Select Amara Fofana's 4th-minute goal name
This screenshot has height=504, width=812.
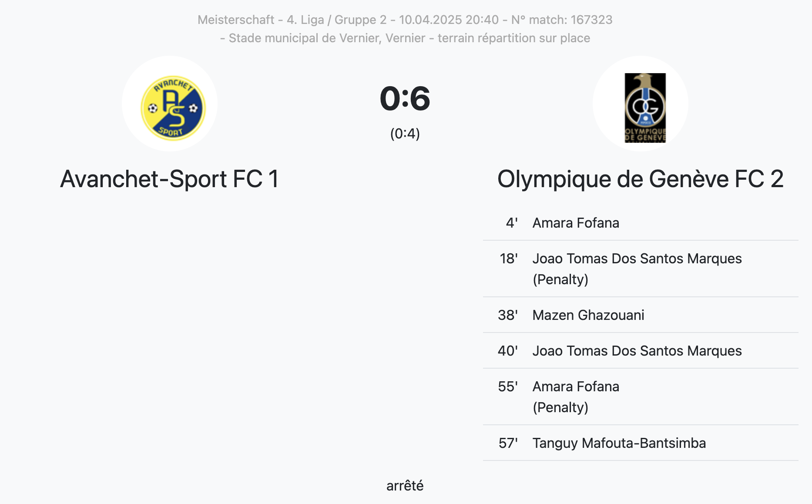click(x=575, y=223)
